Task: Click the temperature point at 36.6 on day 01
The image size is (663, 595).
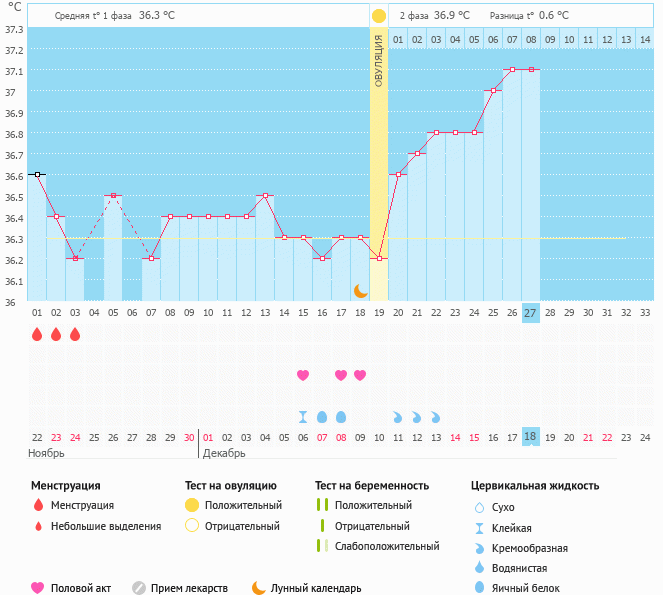Action: pyautogui.click(x=37, y=174)
